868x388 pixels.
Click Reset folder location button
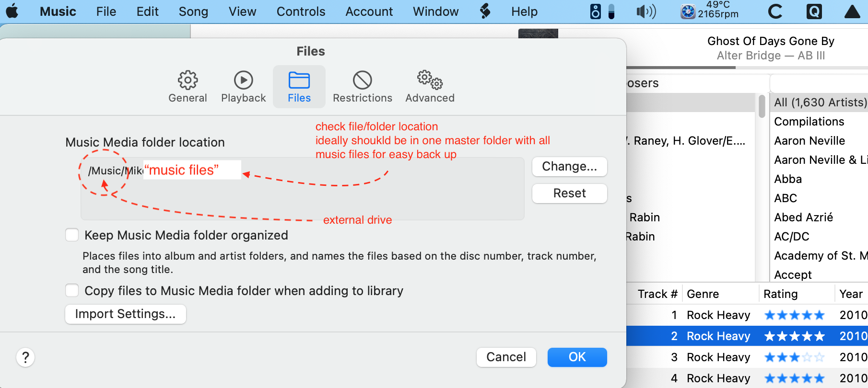(x=570, y=194)
